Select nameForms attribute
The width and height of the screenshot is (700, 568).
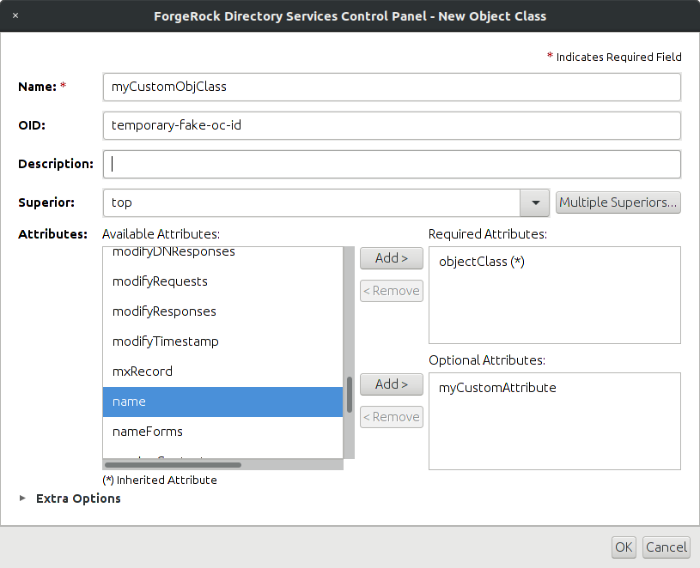[x=223, y=432]
